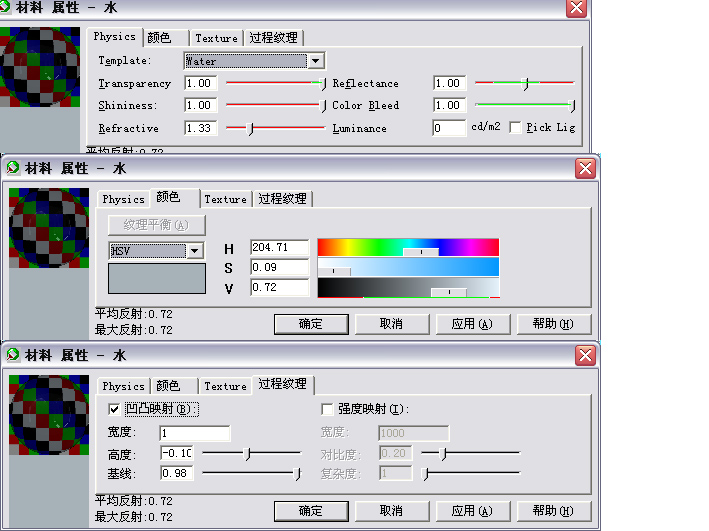Image resolution: width=709 pixels, height=531 pixels.
Task: Click the H value field 204.71
Action: 279,247
